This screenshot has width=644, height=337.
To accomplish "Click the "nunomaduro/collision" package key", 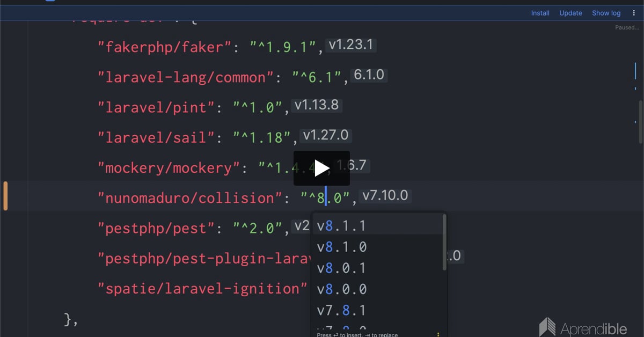I will tap(190, 198).
